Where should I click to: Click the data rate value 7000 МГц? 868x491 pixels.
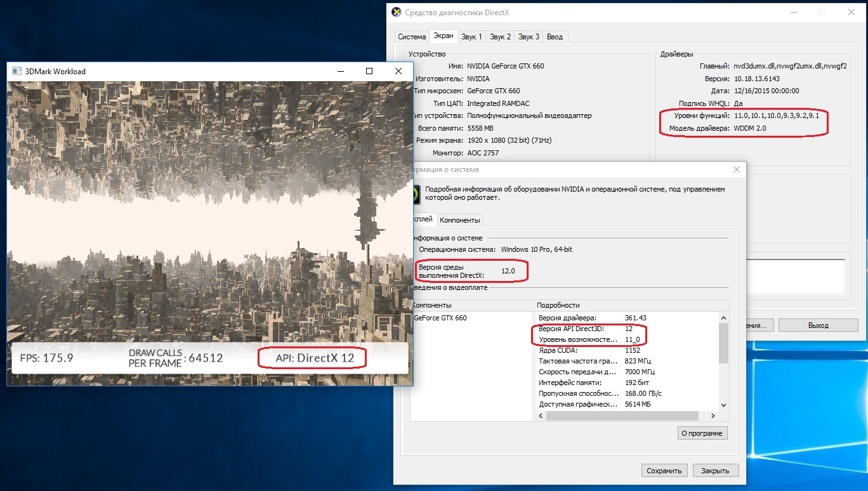(641, 372)
